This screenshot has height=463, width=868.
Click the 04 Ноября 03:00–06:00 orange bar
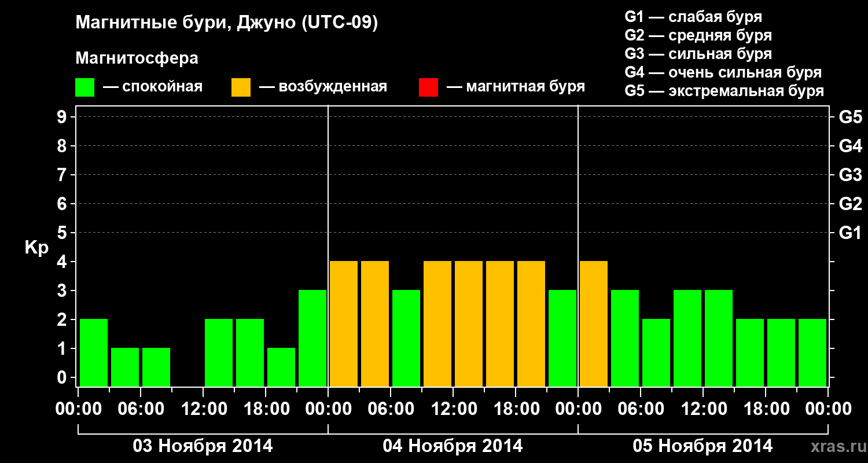[x=375, y=324]
